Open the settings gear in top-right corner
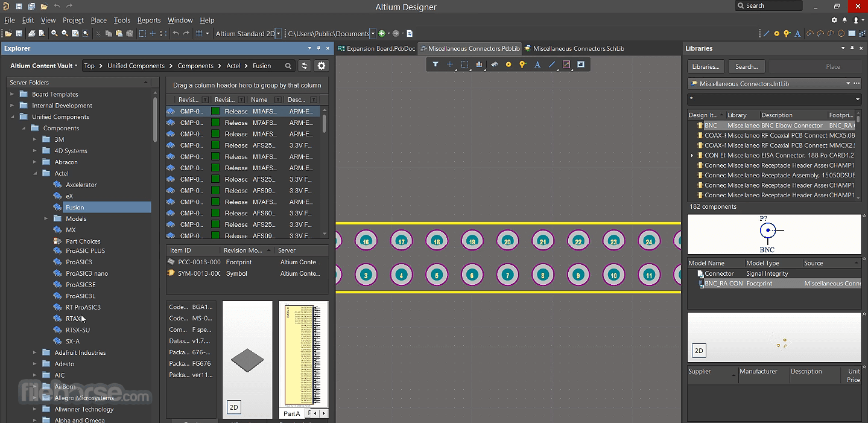868x423 pixels. [834, 20]
